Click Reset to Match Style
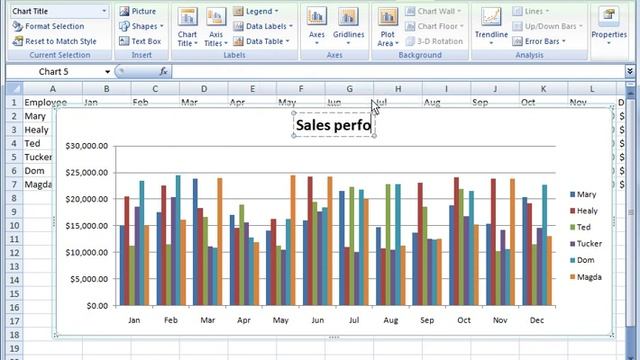 pos(55,41)
